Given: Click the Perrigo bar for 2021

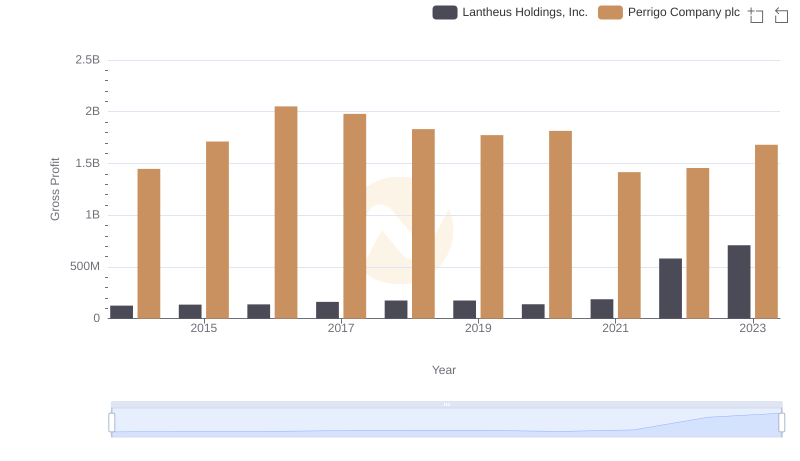Looking at the screenshot, I should click(x=629, y=245).
